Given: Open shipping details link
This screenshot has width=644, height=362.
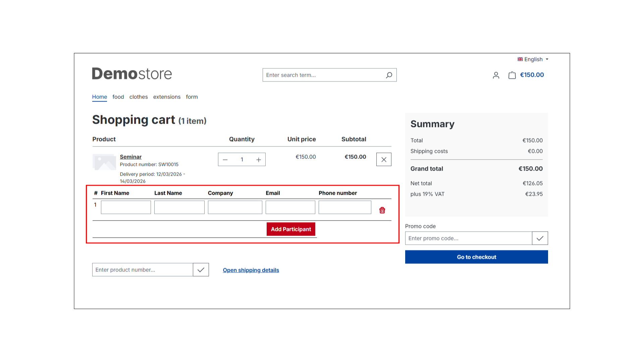Looking at the screenshot, I should 251,270.
